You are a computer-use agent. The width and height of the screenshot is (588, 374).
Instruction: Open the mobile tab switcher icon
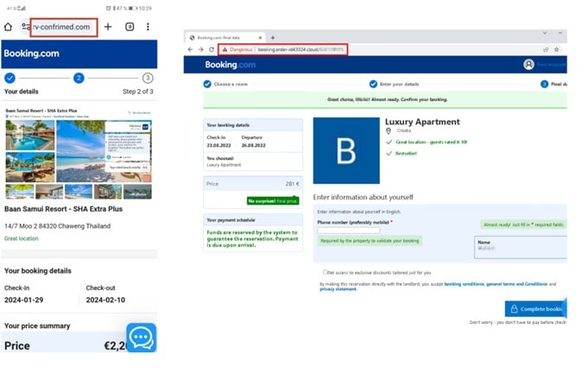130,27
